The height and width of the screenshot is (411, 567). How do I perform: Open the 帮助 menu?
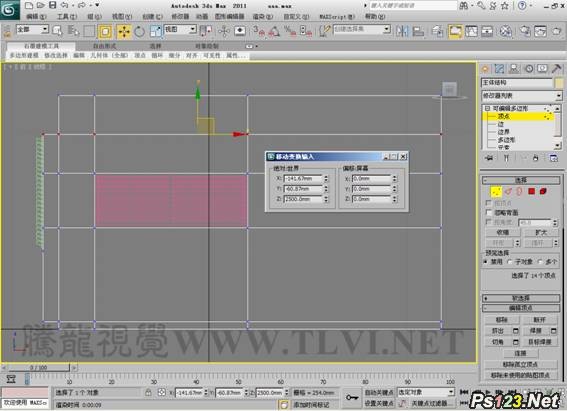[375, 17]
